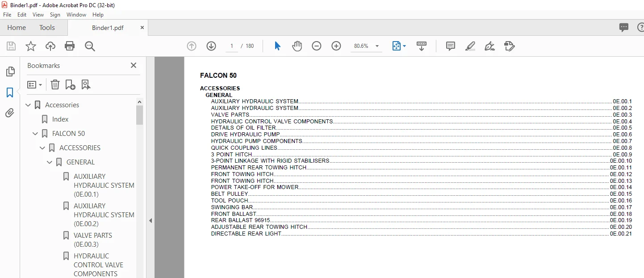
Task: Click the Save file icon
Action: coord(11,46)
